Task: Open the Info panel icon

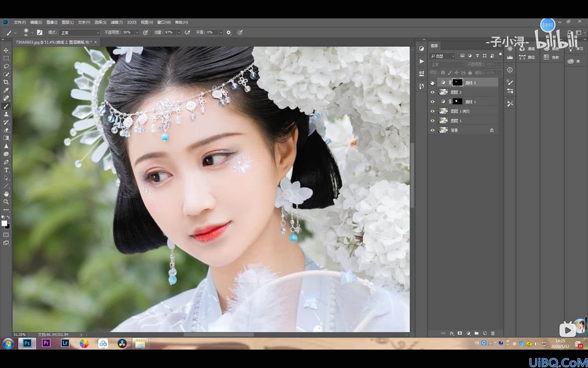Action: (510, 70)
